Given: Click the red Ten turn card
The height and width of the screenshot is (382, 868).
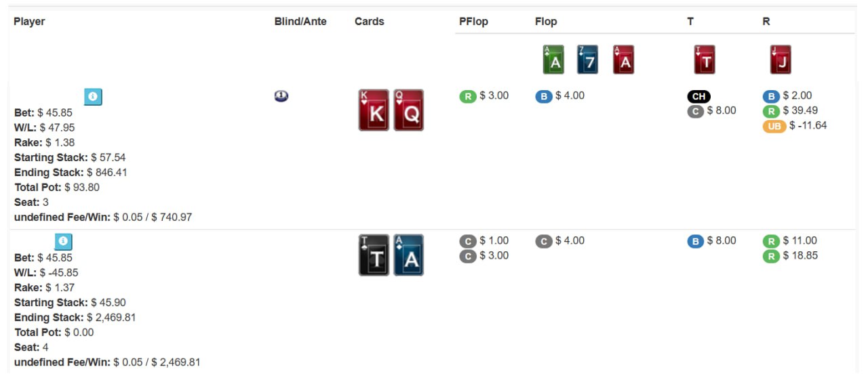Looking at the screenshot, I should [x=705, y=60].
